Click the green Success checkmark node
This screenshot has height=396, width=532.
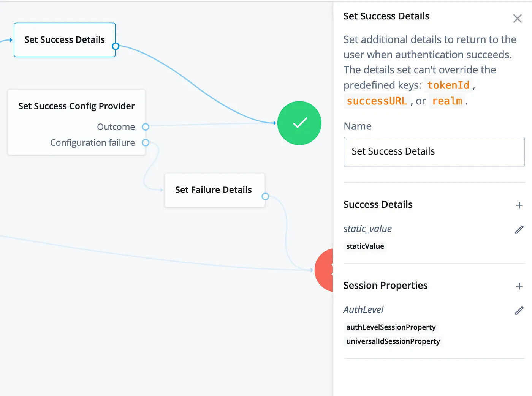click(x=299, y=123)
